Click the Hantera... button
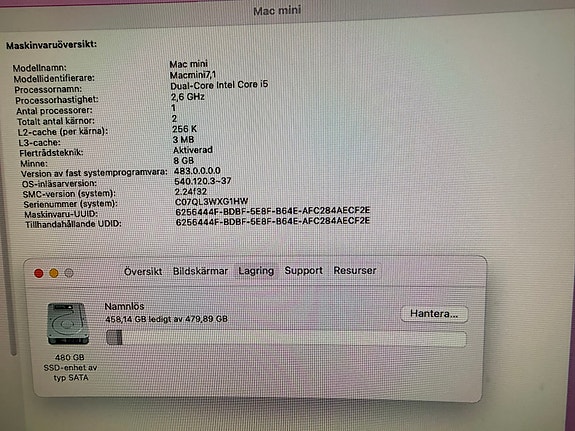This screenshot has width=575, height=431. (434, 314)
